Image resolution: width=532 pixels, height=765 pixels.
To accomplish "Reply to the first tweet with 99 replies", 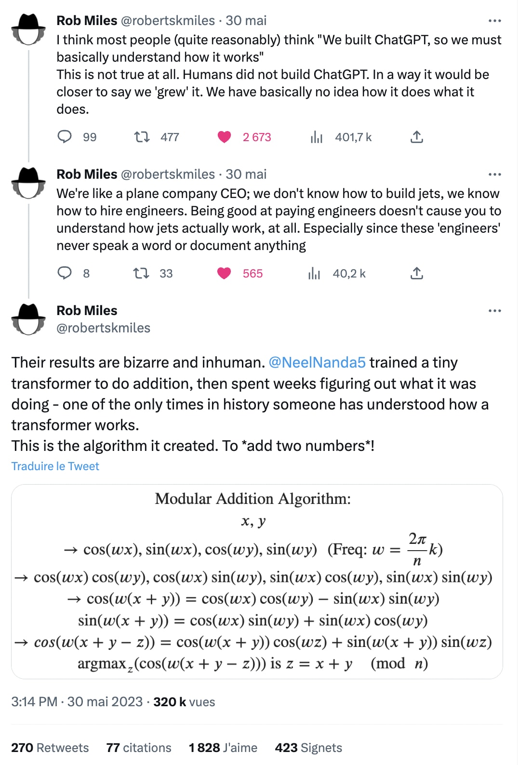I will pyautogui.click(x=65, y=137).
